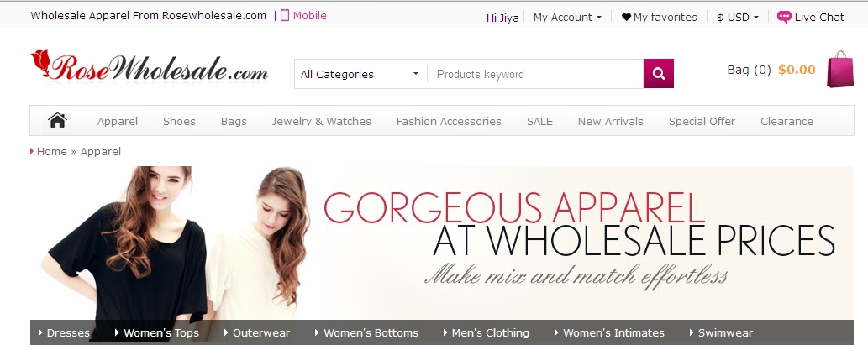
Task: Expand the My Account menu
Action: coord(567,17)
